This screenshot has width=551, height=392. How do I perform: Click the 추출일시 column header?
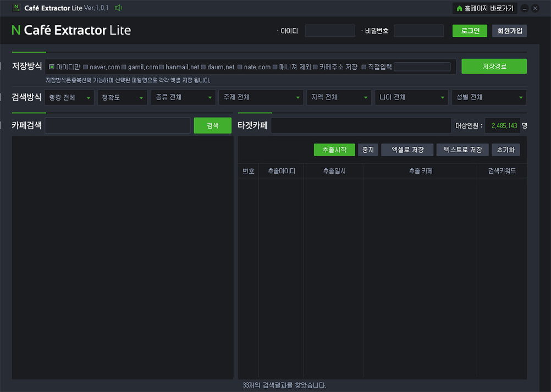pyautogui.click(x=334, y=171)
